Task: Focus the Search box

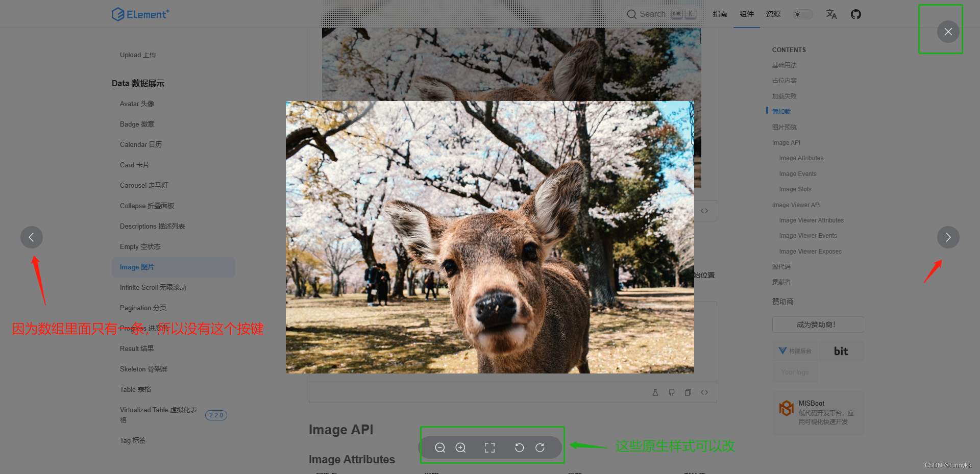Action: (x=661, y=14)
